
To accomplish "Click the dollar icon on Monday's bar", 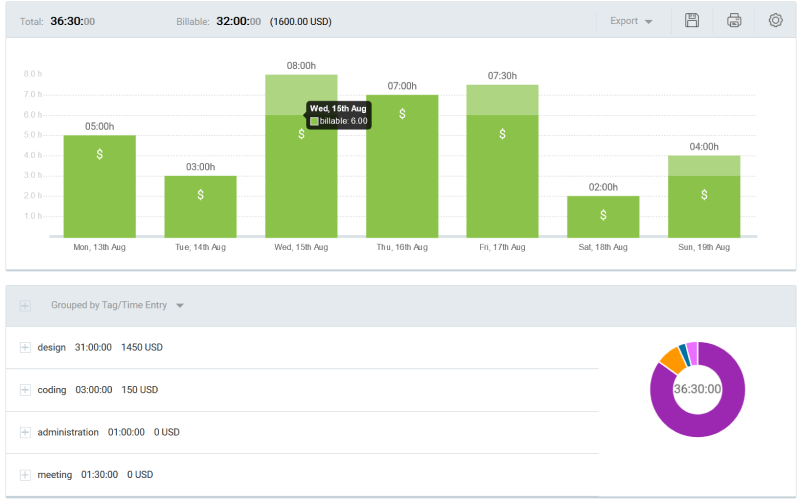I will tap(100, 154).
